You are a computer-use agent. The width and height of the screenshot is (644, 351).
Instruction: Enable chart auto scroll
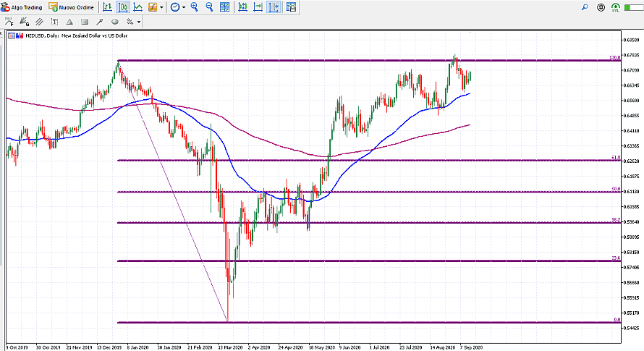pyautogui.click(x=258, y=7)
